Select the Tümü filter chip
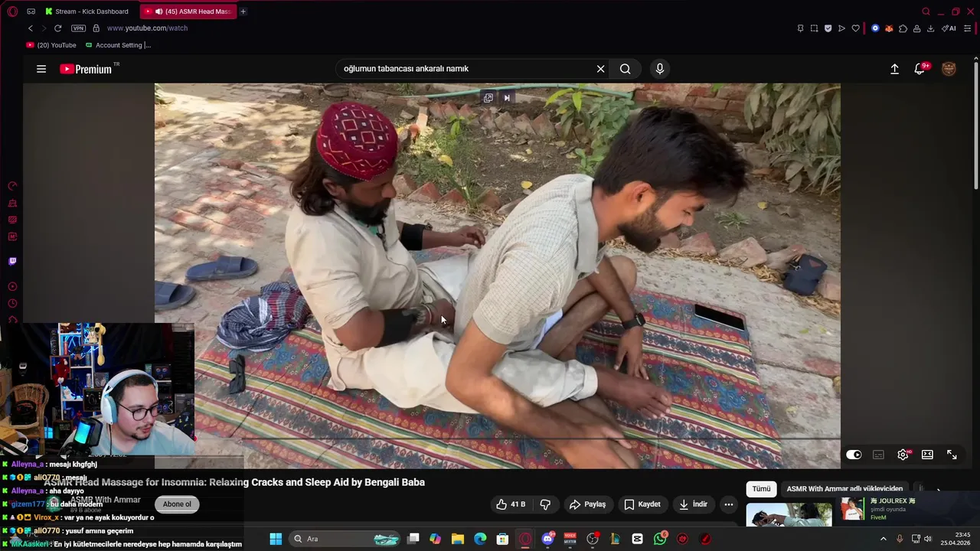The height and width of the screenshot is (551, 980). (x=761, y=489)
